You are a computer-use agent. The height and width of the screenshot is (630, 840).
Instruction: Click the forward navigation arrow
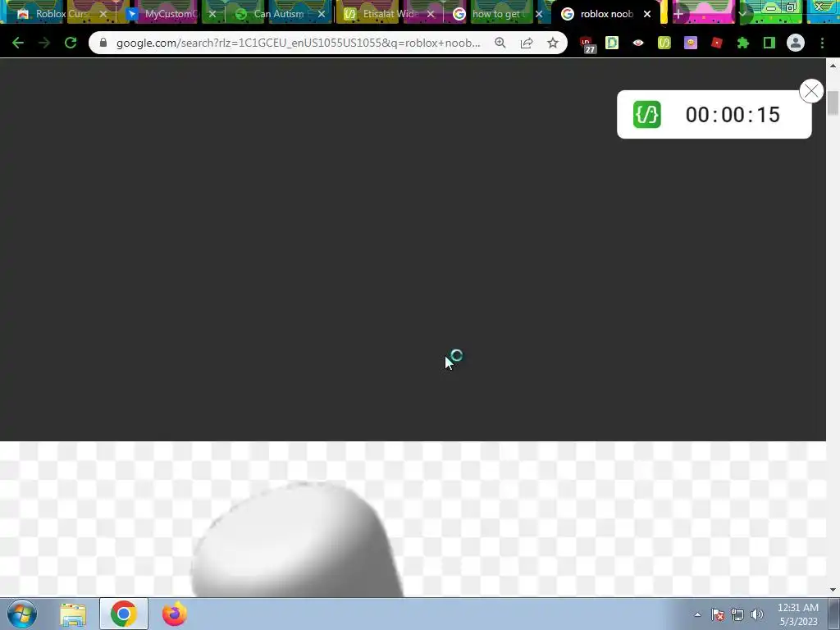pyautogui.click(x=44, y=43)
